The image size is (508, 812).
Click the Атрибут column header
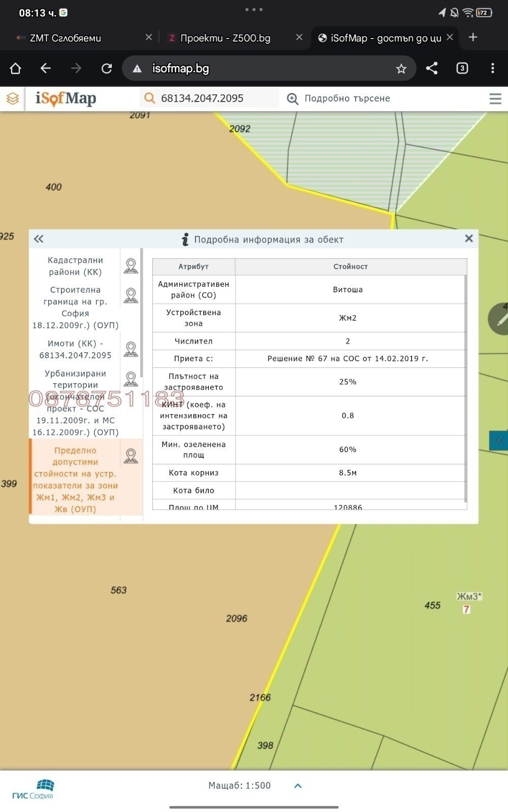[194, 266]
